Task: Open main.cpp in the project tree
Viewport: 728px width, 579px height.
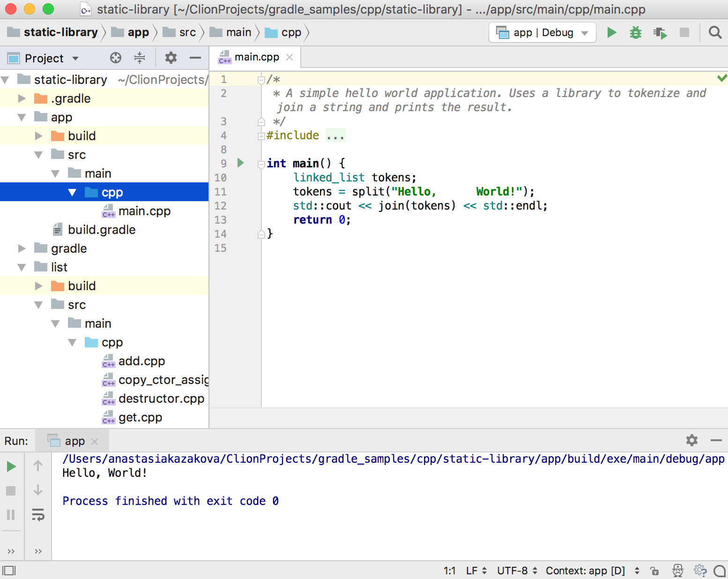Action: pos(144,211)
